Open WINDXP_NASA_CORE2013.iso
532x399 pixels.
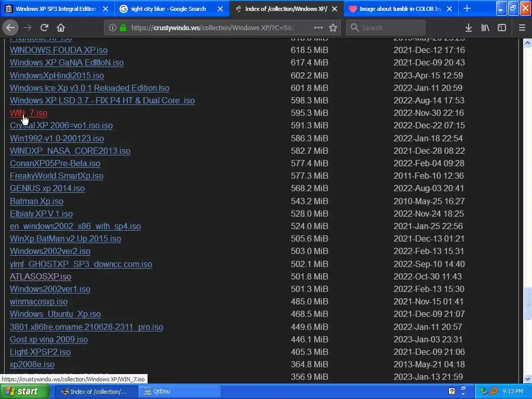point(70,151)
